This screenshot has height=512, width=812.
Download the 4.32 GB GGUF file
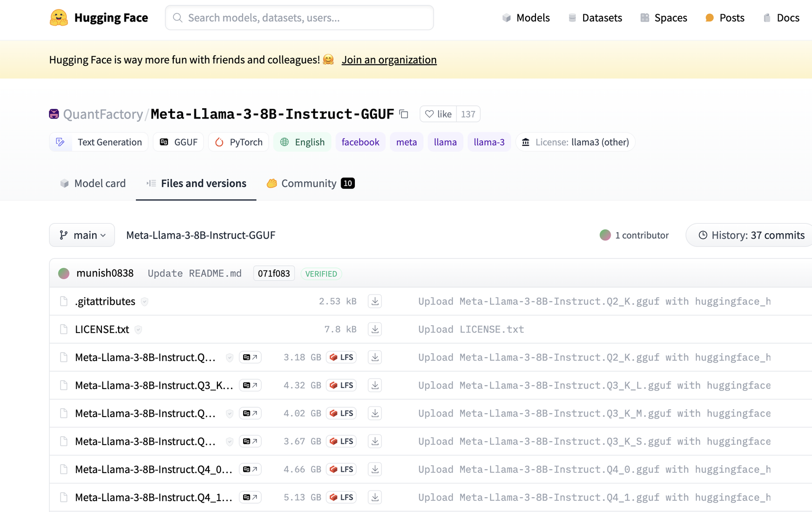coord(375,385)
